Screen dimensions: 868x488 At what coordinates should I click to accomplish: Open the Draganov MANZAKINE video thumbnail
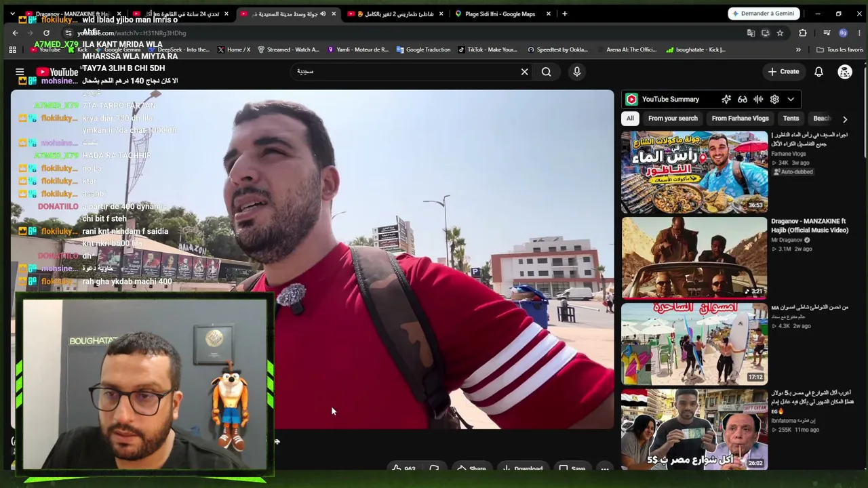click(x=694, y=258)
